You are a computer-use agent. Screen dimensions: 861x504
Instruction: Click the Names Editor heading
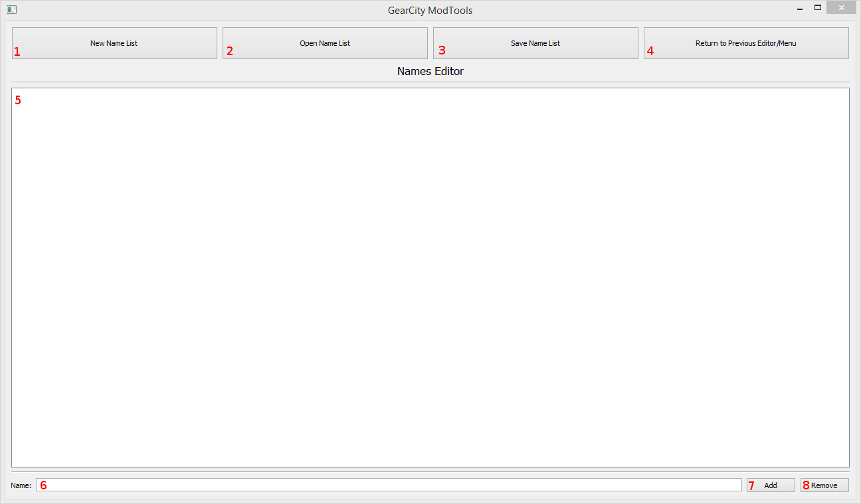[x=430, y=71]
